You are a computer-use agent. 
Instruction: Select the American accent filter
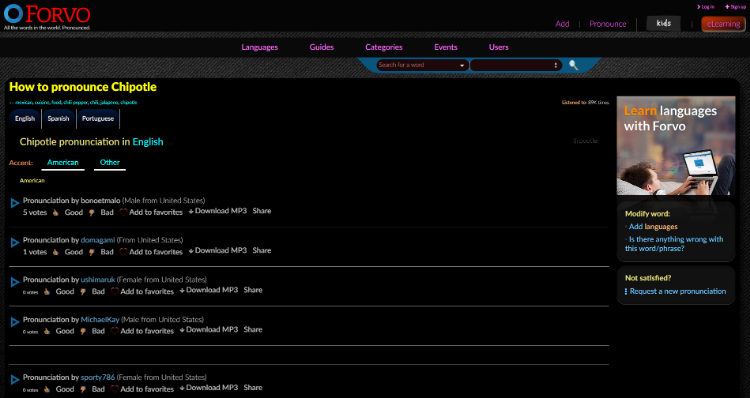pos(63,163)
